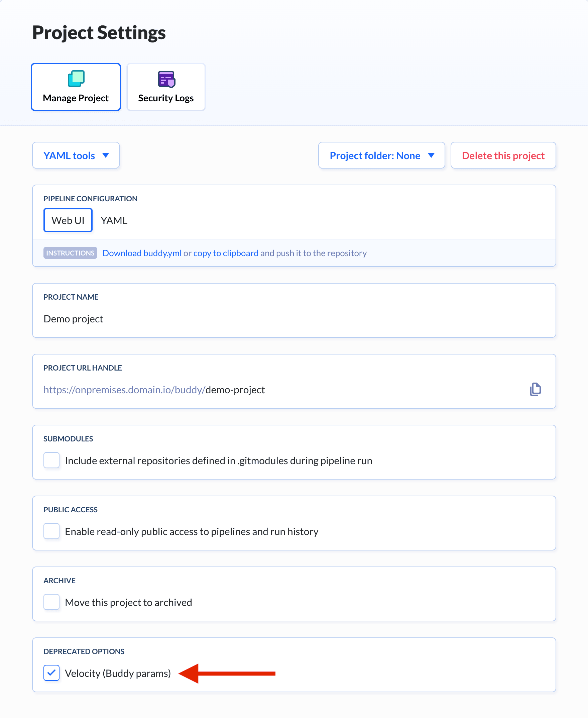This screenshot has width=588, height=718.
Task: Select the Manage Project panel icon
Action: [x=76, y=79]
